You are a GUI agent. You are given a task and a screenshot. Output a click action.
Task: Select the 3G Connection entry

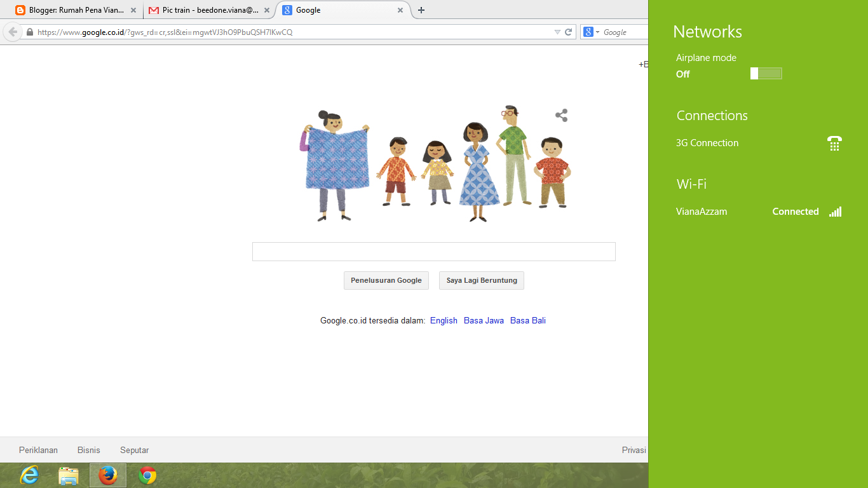coord(759,143)
